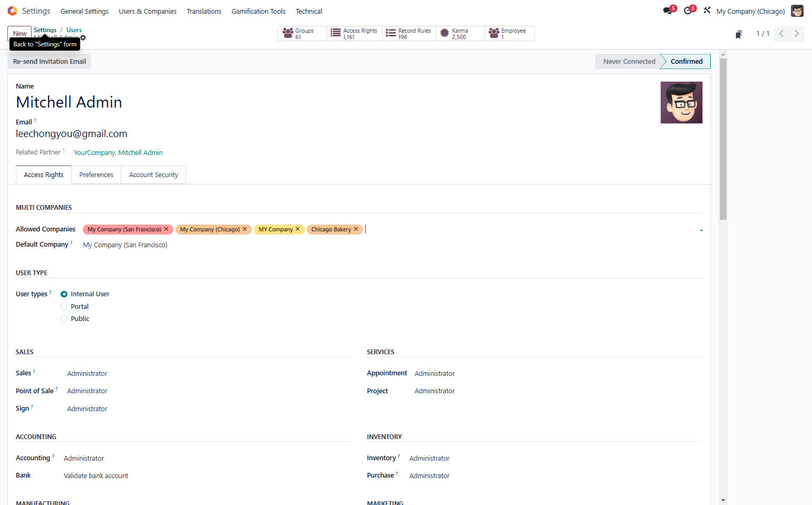Remove the Chicago Bakery tag
Viewport: 812px width, 505px height.
tap(356, 229)
